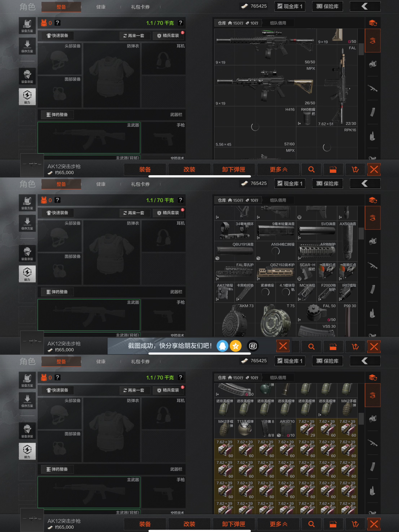Click weight help question mark in topmost screenshot
The image size is (399, 532).
coord(180,23)
